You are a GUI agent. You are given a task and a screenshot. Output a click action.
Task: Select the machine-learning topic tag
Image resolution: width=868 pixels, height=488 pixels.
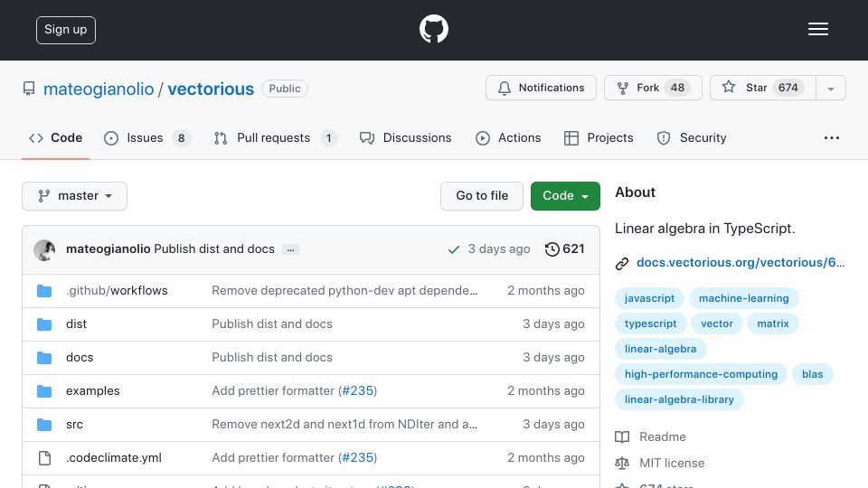pyautogui.click(x=743, y=298)
